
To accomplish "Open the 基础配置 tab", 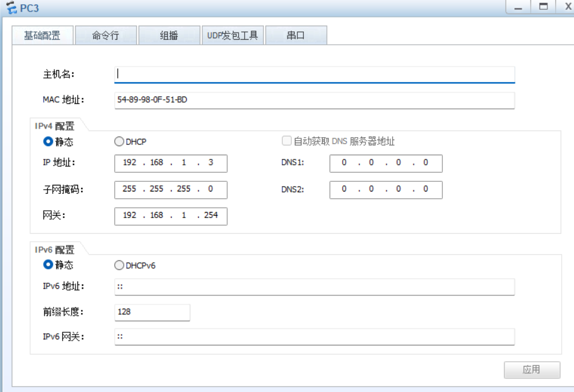I will [42, 36].
